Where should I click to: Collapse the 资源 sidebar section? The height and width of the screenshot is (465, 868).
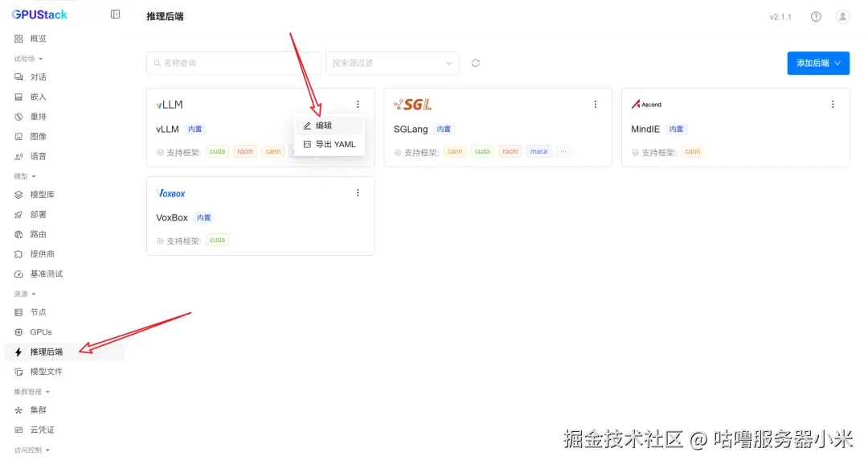(x=25, y=294)
